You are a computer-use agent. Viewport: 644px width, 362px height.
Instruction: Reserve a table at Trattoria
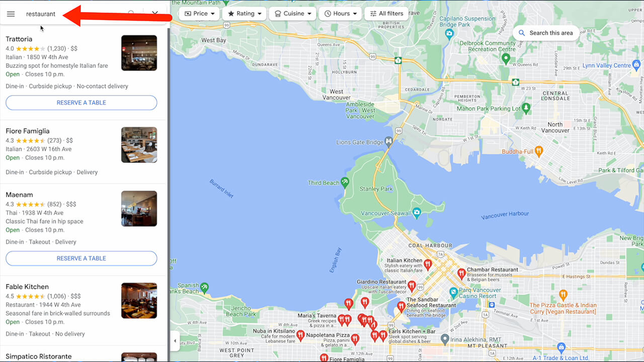[x=81, y=103]
